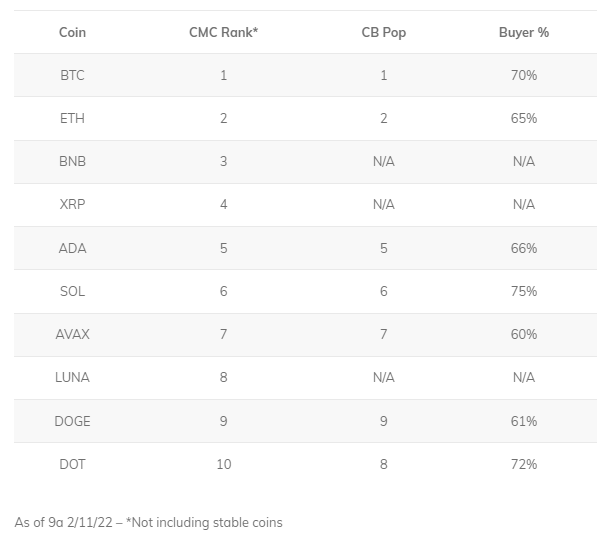
Task: Click the N/A CB Pop cell for LUNA
Action: tap(383, 377)
